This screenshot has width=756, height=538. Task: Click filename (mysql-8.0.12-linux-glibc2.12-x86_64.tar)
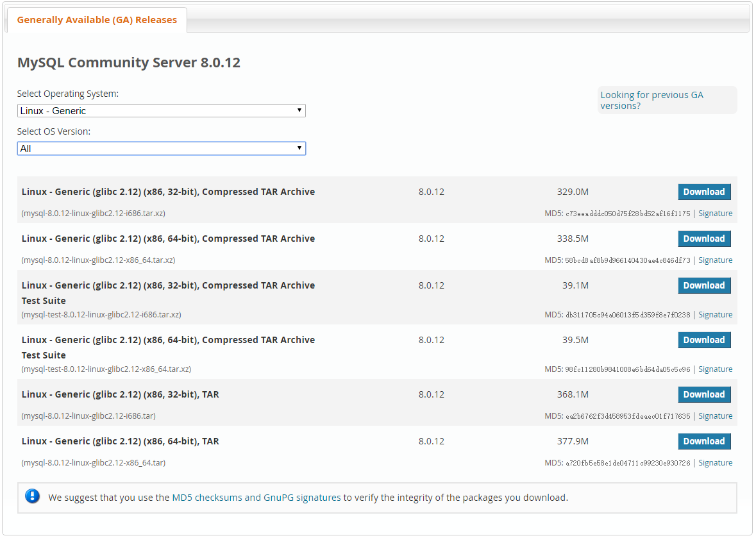[94, 462]
